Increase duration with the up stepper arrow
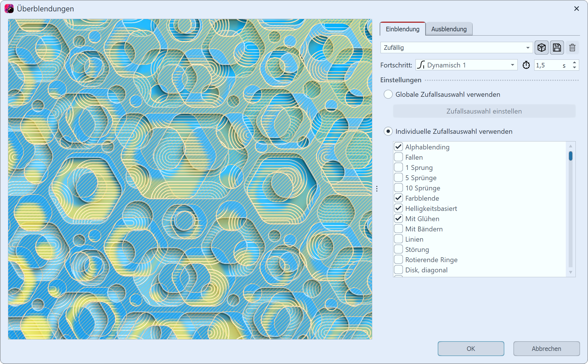 point(574,63)
